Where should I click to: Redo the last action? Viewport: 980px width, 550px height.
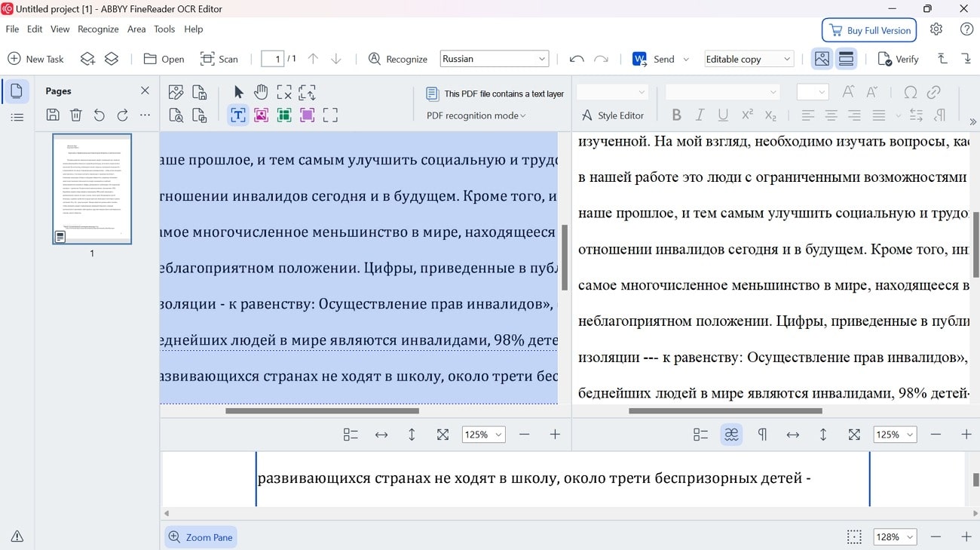click(x=601, y=59)
